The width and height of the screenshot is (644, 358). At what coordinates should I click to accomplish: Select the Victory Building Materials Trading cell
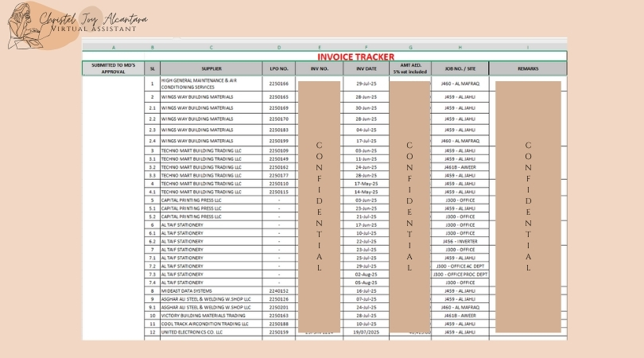click(x=211, y=316)
